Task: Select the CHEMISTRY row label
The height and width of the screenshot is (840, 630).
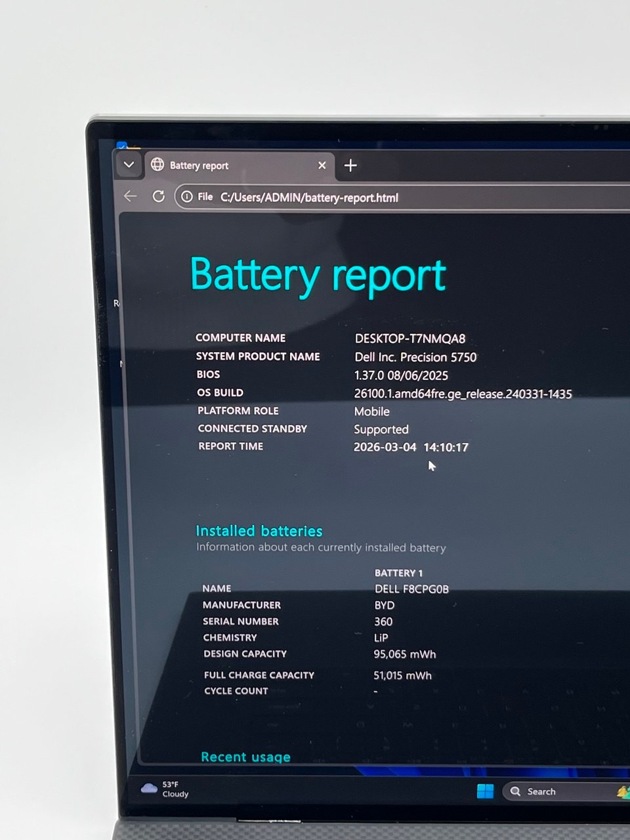Action: coord(230,638)
